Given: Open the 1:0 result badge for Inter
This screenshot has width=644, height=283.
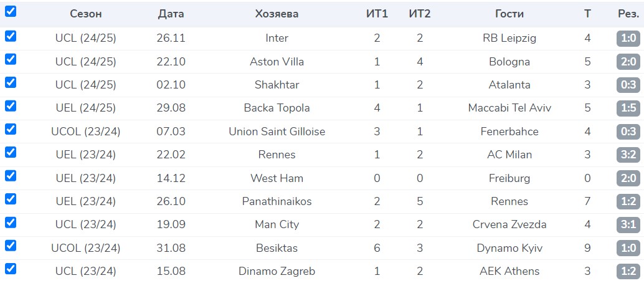Looking at the screenshot, I should 627,39.
